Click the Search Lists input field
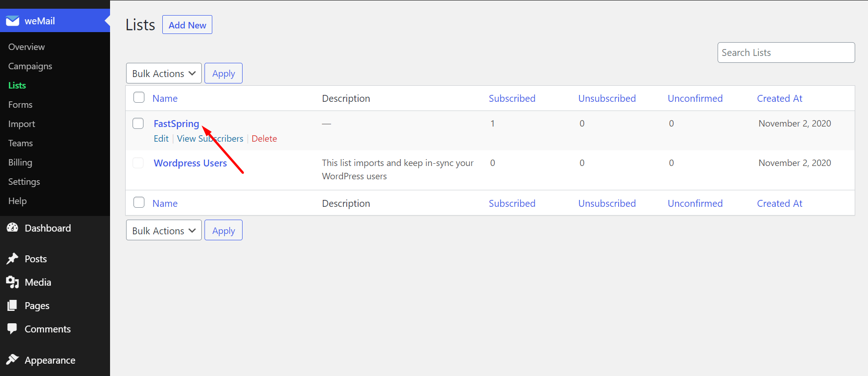 (786, 53)
